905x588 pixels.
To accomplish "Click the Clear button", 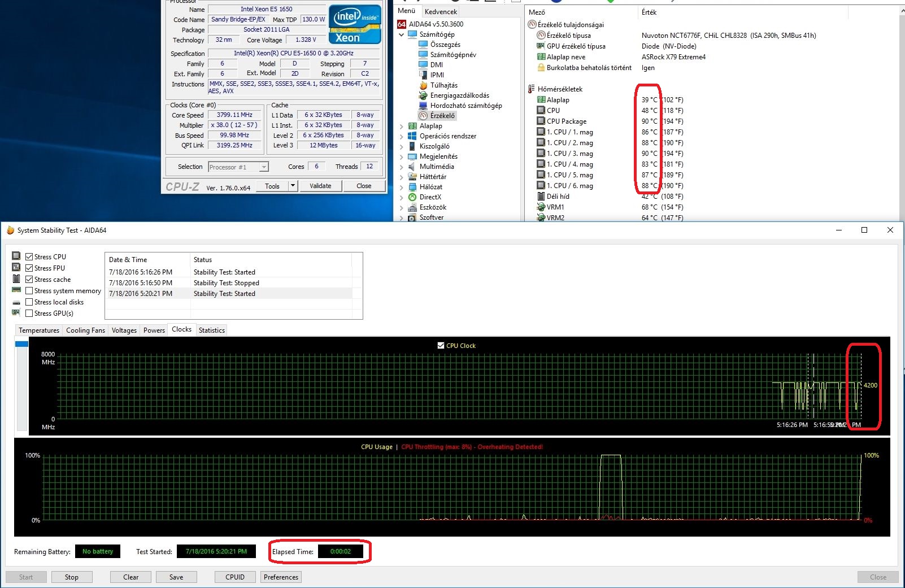I will click(x=131, y=577).
